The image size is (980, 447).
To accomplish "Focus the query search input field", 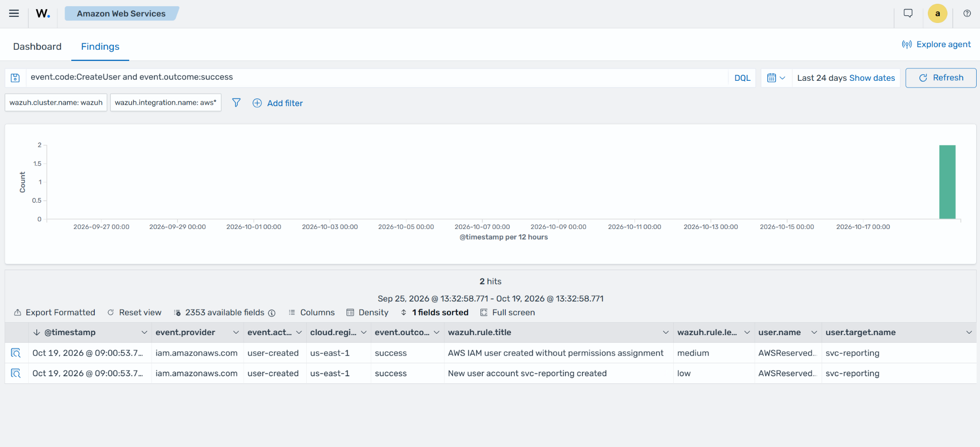I will tap(377, 77).
